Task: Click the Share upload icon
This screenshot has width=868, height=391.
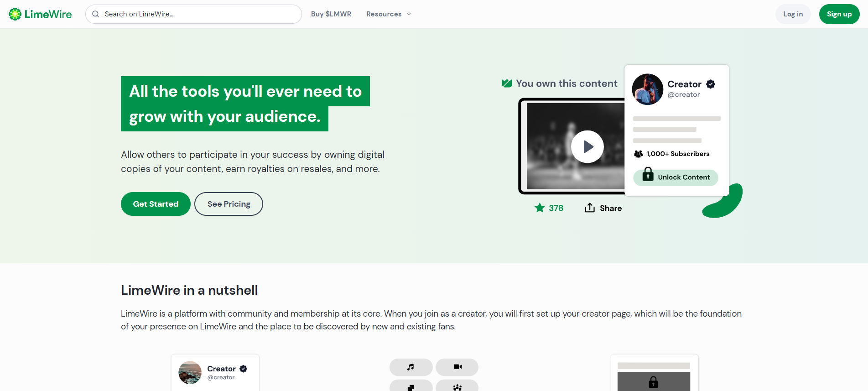Action: tap(590, 208)
